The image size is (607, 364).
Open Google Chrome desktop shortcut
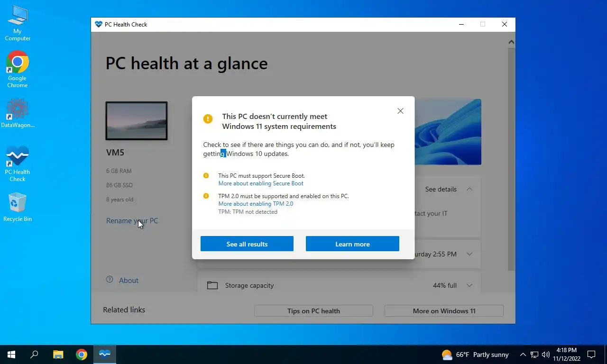click(18, 69)
